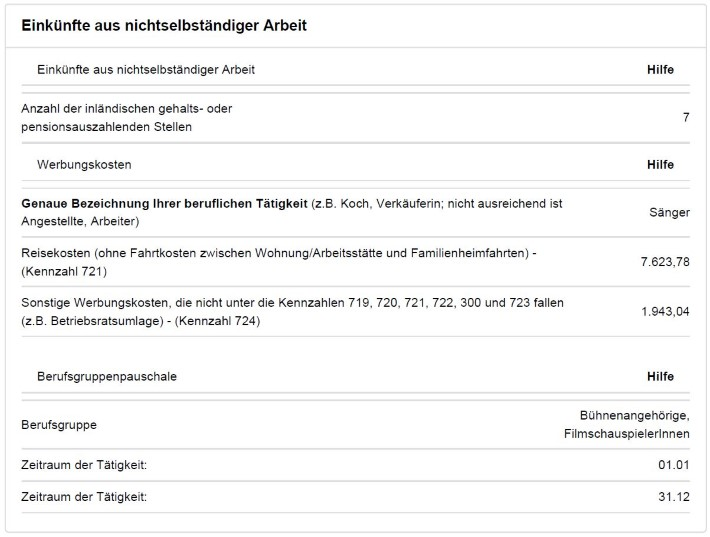Expand the Einkünfte aus nichtselbständiger Arbeit subsection header
The width and height of the screenshot is (710, 537).
(x=146, y=70)
